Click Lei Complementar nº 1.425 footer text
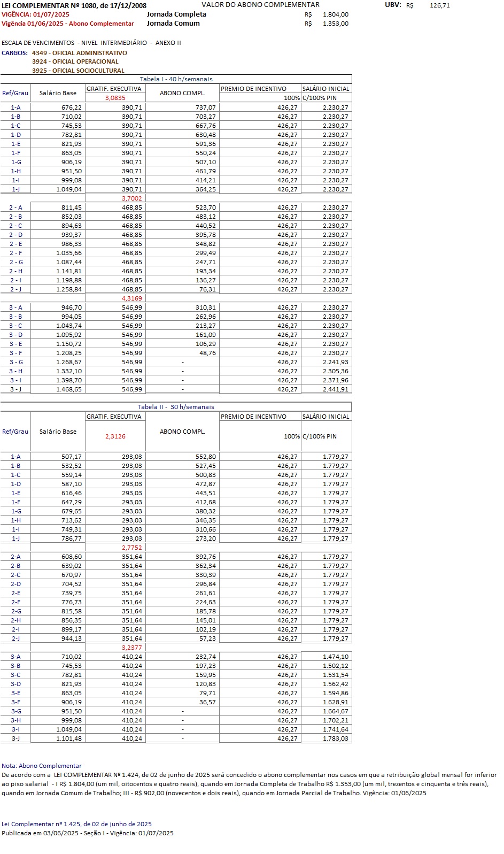504x854 pixels. point(76,824)
